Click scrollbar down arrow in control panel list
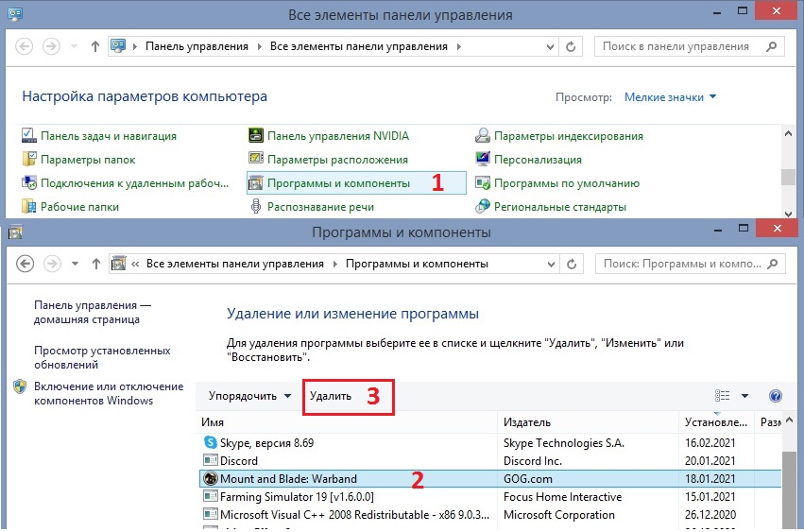This screenshot has height=532, width=804. click(x=788, y=214)
